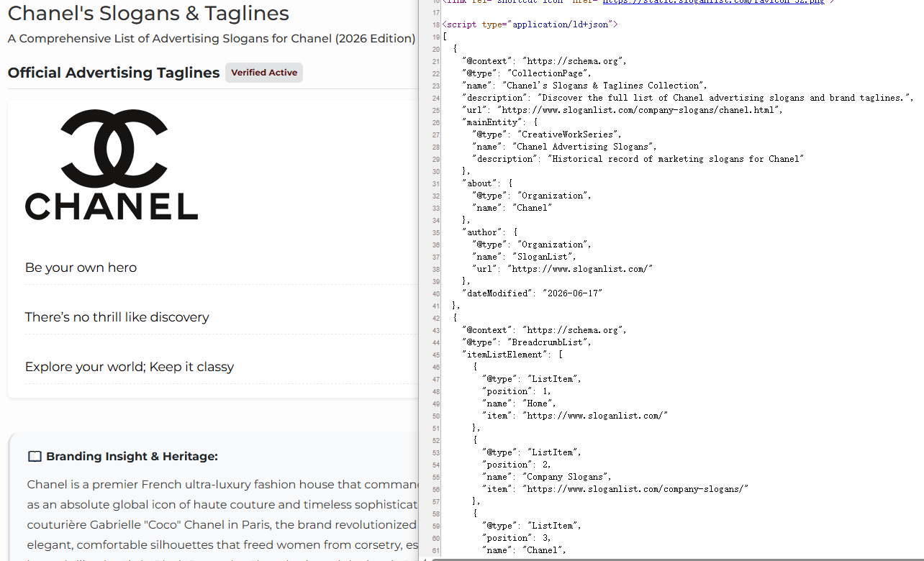The width and height of the screenshot is (924, 561).
Task: Click the position 2 line in source
Action: pos(517,465)
